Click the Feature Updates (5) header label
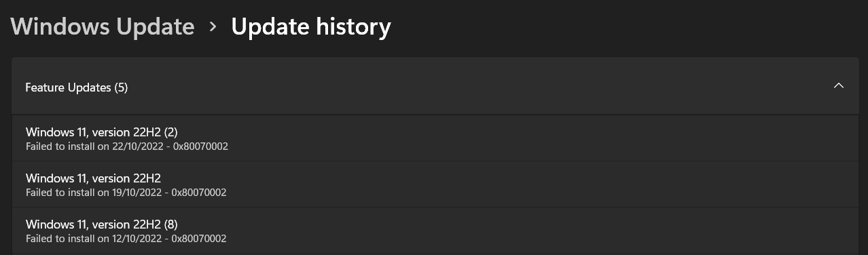This screenshot has width=868, height=255. 76,87
